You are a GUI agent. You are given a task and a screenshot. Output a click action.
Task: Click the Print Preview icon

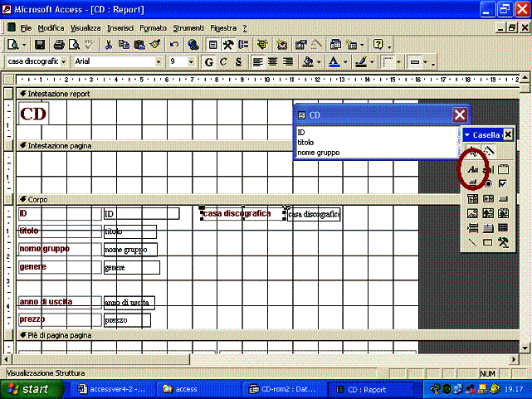74,45
